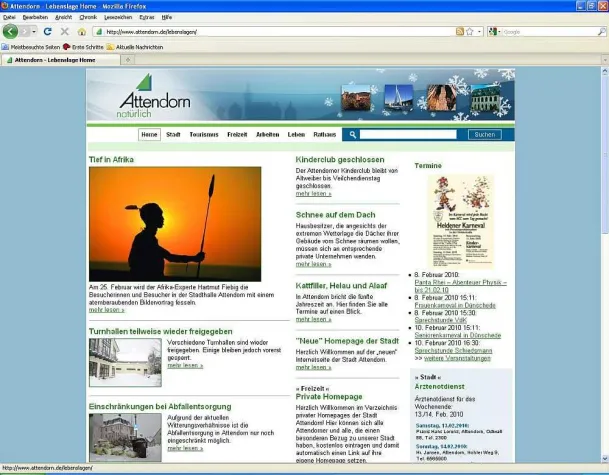Select Arbeiten in site navigation
The height and width of the screenshot is (475, 609).
(268, 134)
